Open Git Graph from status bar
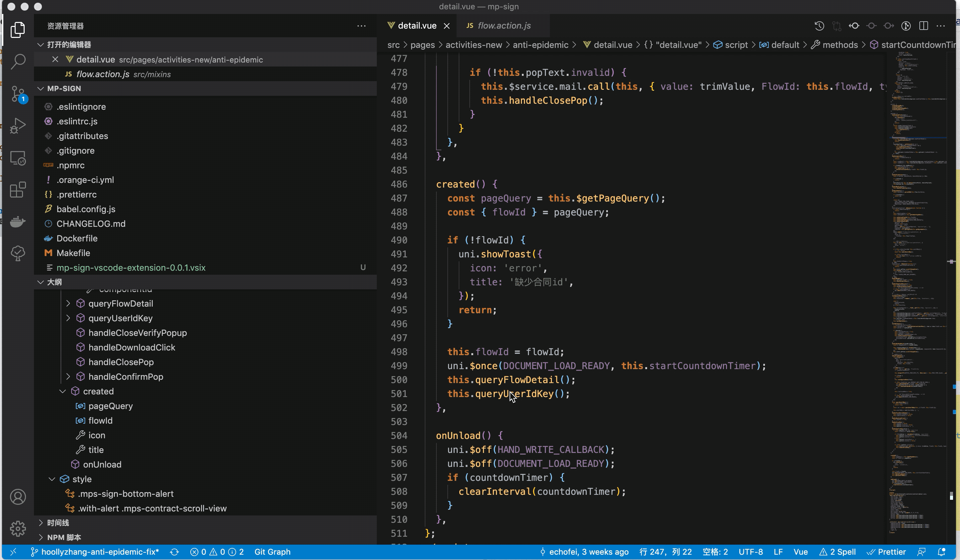Viewport: 960px width, 560px height. click(x=272, y=552)
